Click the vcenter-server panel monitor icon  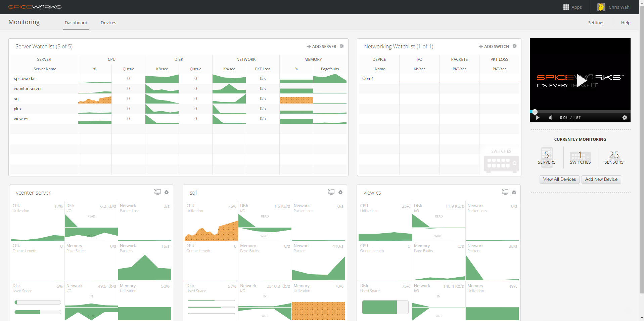[x=157, y=192]
